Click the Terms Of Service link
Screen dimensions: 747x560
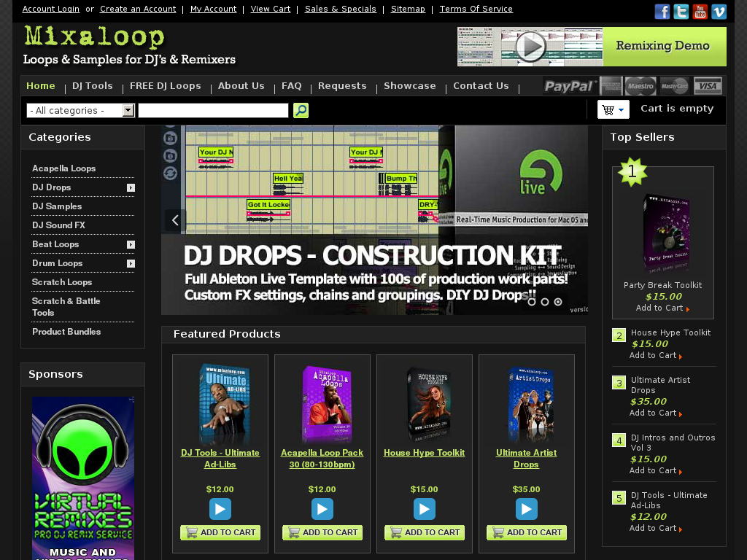tap(476, 9)
